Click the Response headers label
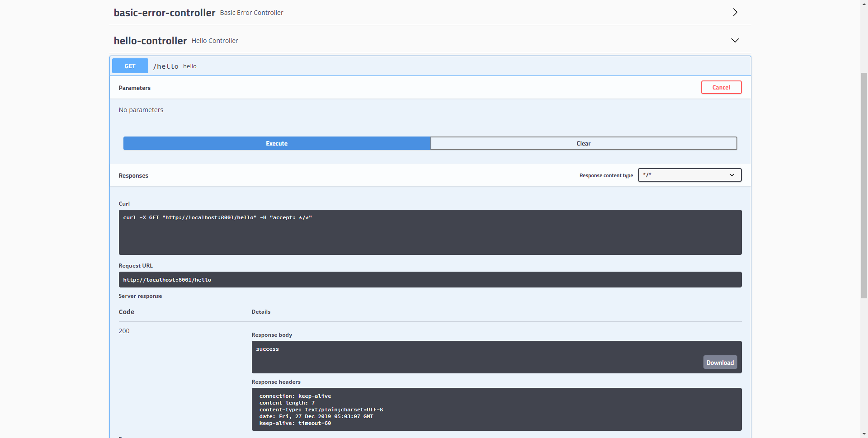 pos(276,382)
